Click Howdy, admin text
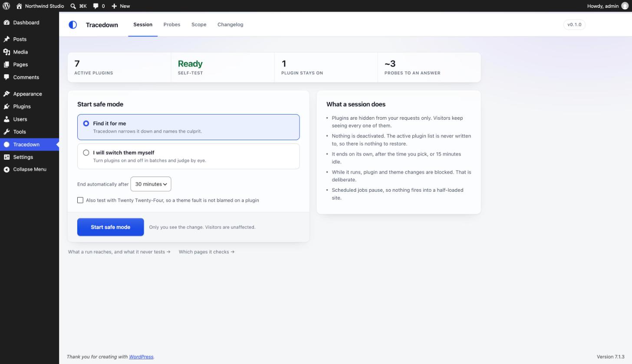 [602, 6]
